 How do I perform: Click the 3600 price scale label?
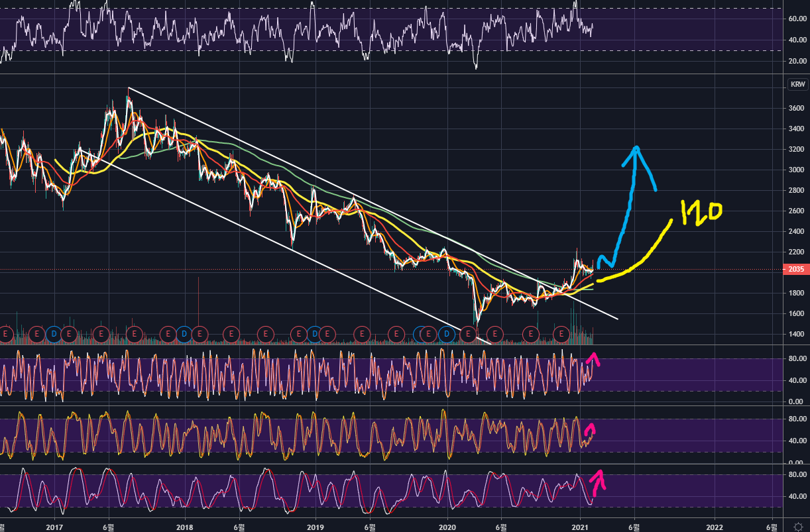pyautogui.click(x=796, y=108)
